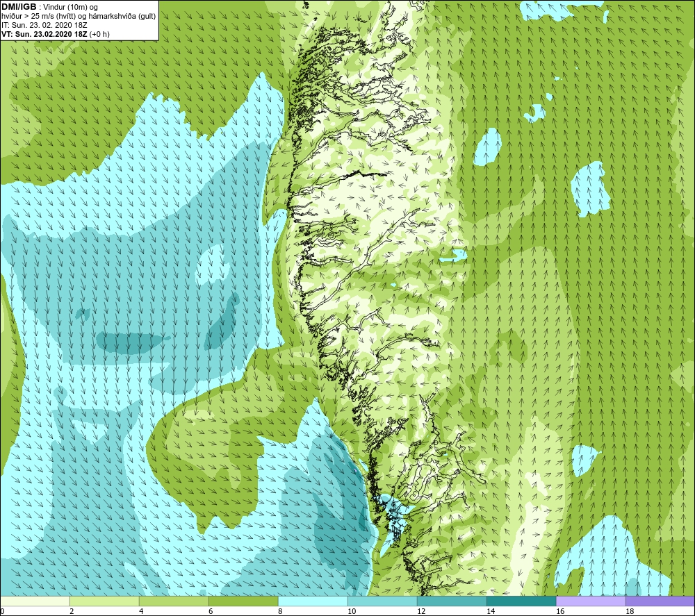Click the 0–2 m/s pale legend color band
Viewport: 695px width, 616px height.
(x=35, y=601)
